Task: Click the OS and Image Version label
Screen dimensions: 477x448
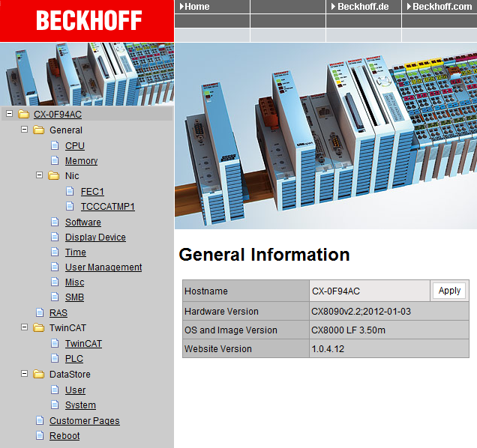Action: point(231,330)
